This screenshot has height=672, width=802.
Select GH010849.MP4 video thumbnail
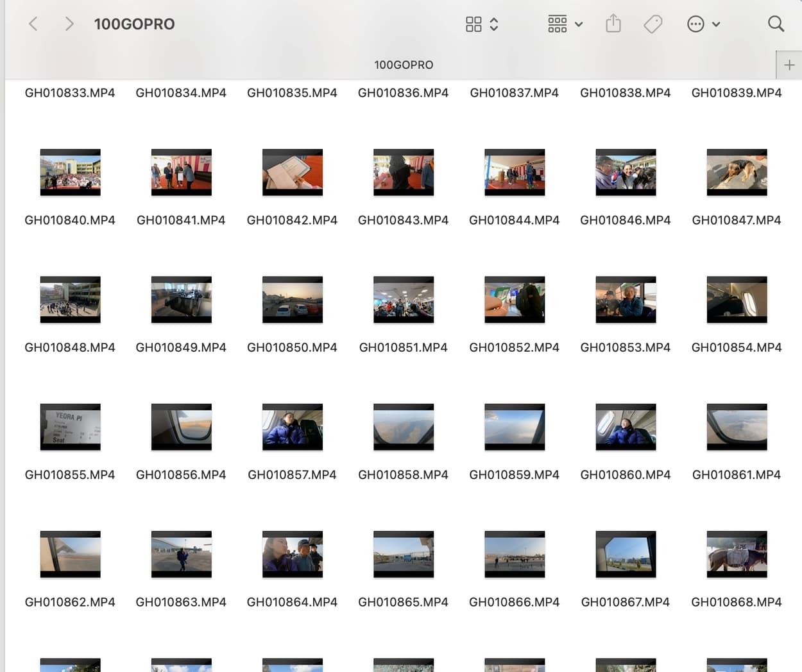click(182, 300)
